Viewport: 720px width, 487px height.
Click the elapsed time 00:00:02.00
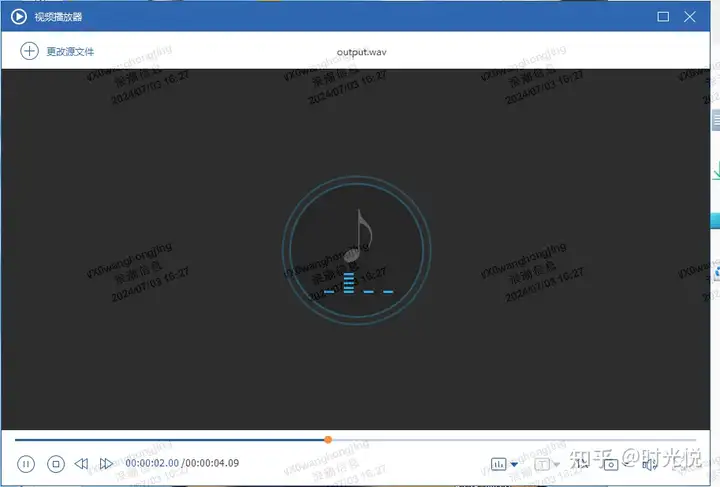click(x=152, y=463)
